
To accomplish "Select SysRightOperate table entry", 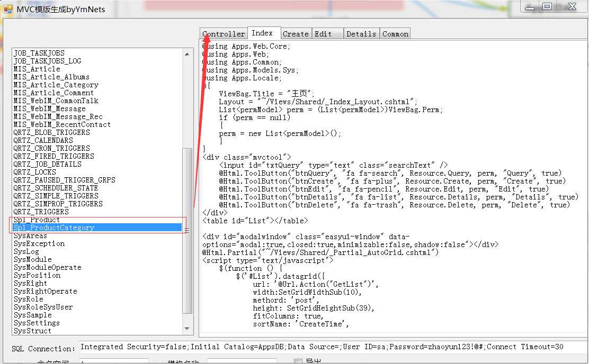I will (46, 291).
